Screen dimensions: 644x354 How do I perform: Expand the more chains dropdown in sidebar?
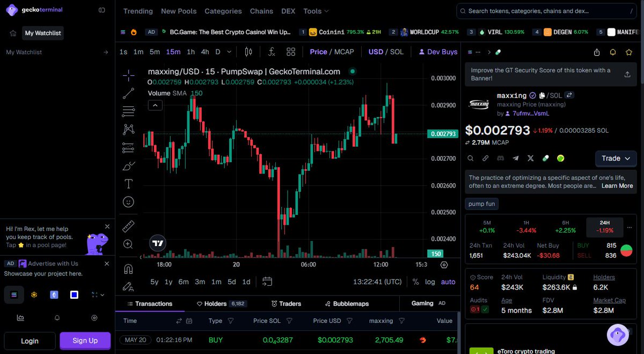tap(97, 294)
